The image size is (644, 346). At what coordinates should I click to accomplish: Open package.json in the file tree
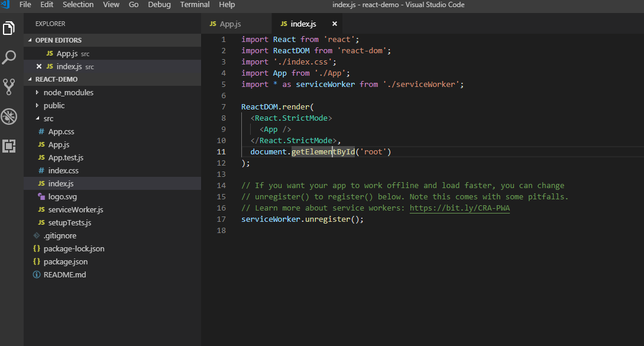(112, 261)
